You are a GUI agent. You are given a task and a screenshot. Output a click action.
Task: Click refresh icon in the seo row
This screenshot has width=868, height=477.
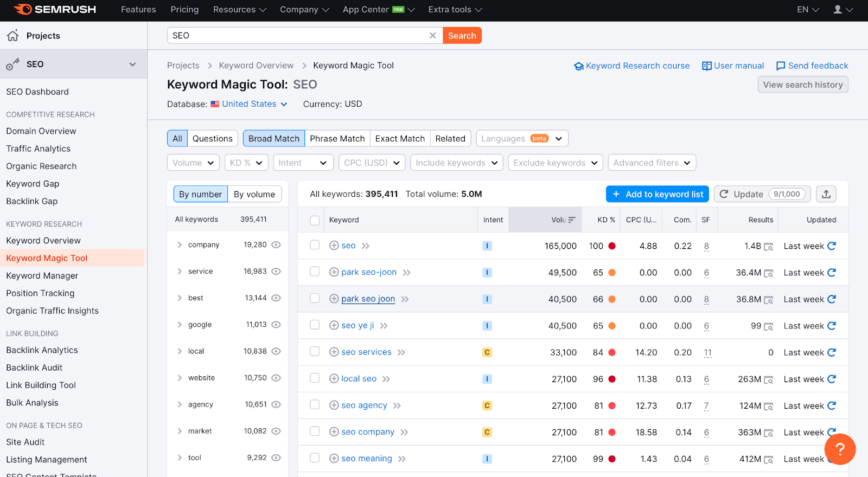832,246
